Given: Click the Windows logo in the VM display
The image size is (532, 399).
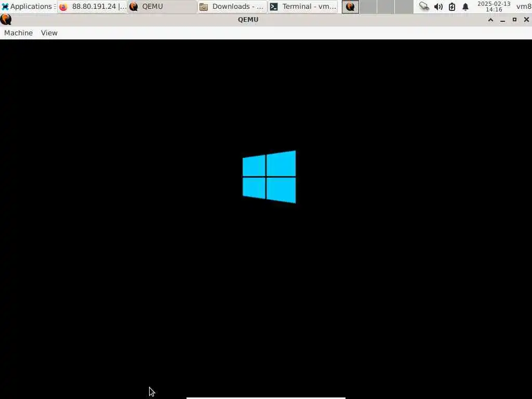Looking at the screenshot, I should (x=269, y=177).
